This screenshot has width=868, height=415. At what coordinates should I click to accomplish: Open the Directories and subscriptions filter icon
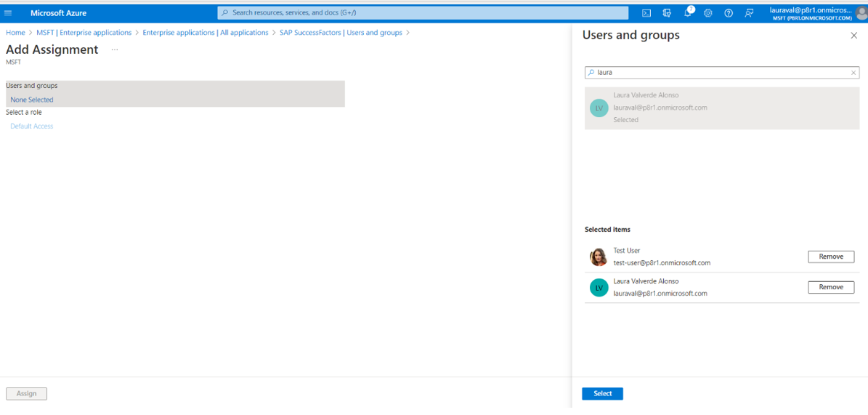[667, 13]
